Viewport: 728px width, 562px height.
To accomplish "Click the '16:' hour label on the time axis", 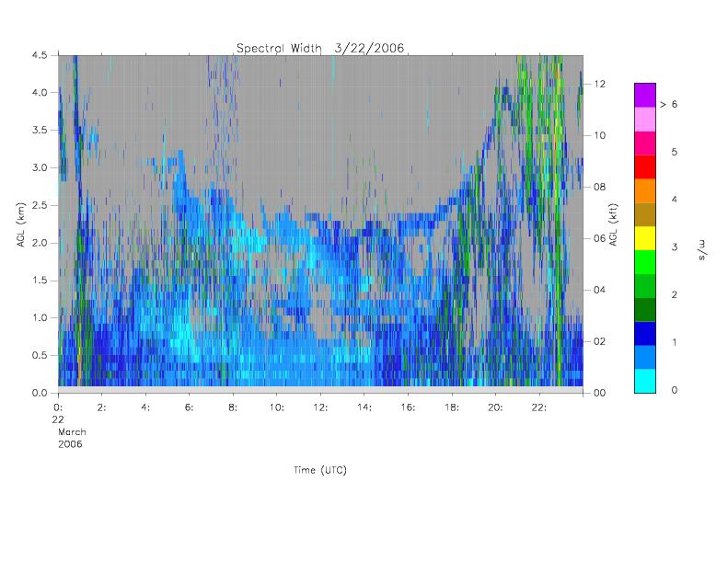I will [408, 407].
